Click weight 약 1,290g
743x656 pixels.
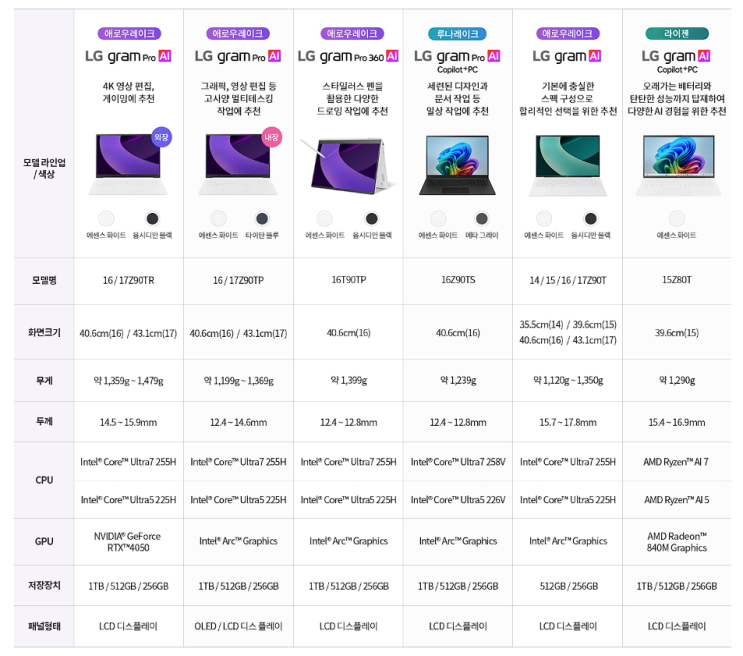(x=677, y=380)
